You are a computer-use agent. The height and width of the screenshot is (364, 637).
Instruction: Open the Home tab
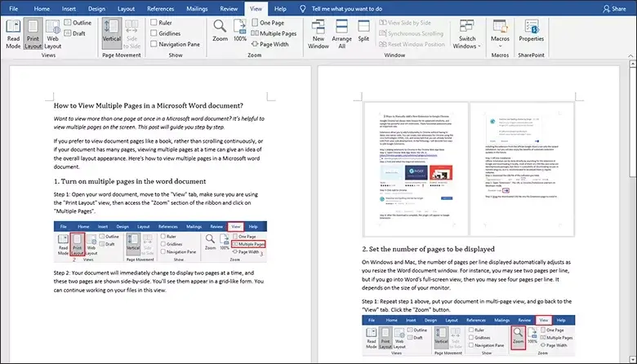tap(42, 8)
